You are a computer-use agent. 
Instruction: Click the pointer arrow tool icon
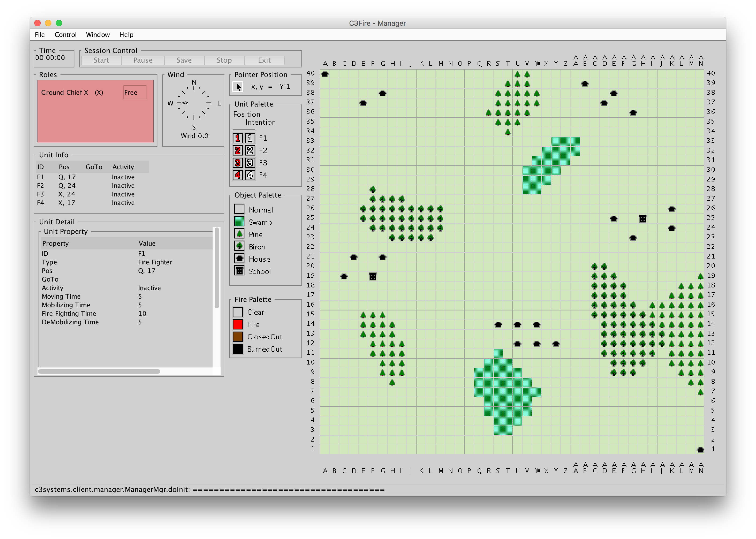point(238,87)
